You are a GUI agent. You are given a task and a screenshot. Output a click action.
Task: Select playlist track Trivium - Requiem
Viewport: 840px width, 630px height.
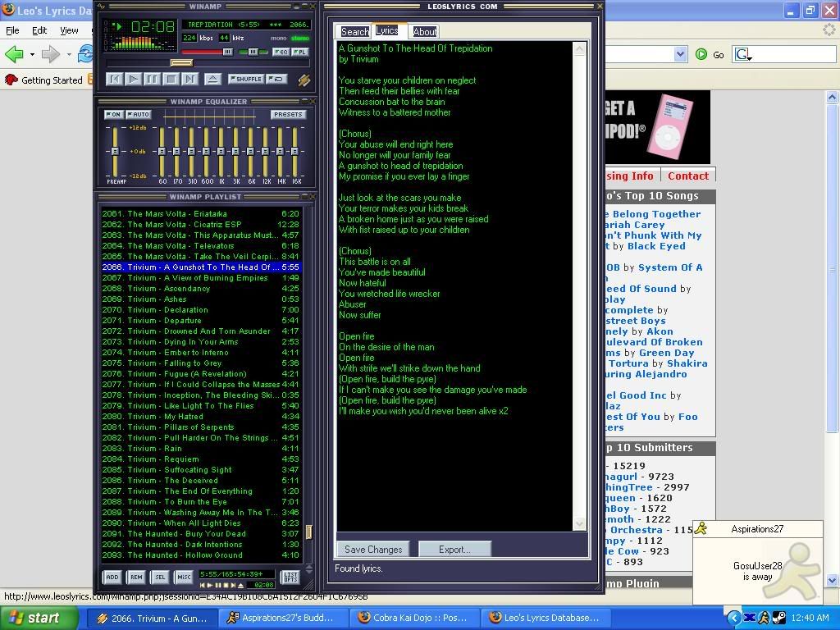(x=201, y=459)
